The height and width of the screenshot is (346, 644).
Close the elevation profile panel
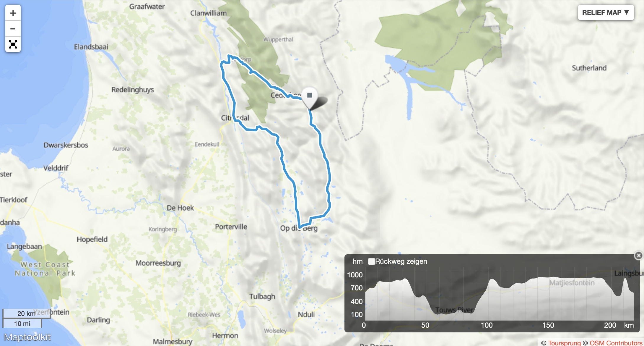click(x=638, y=256)
